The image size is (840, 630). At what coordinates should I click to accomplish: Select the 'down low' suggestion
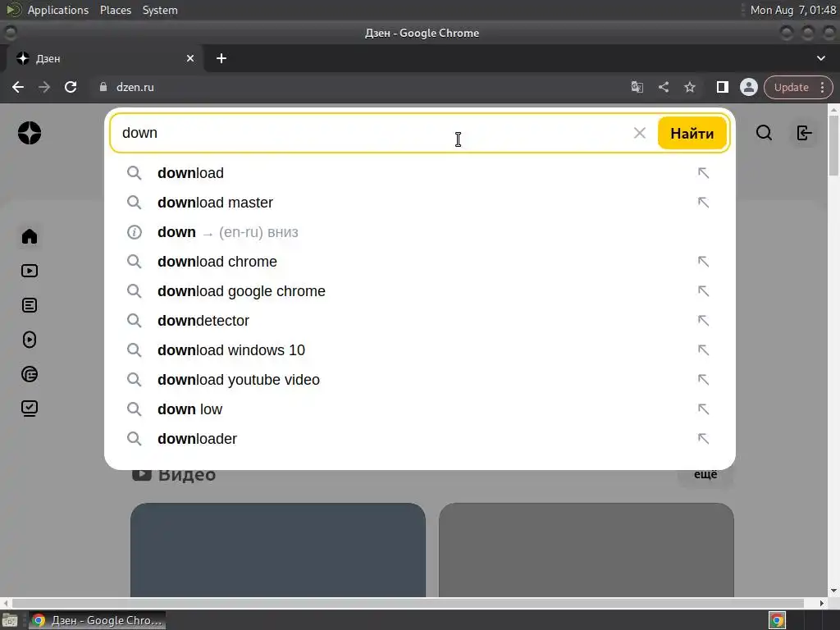419,409
